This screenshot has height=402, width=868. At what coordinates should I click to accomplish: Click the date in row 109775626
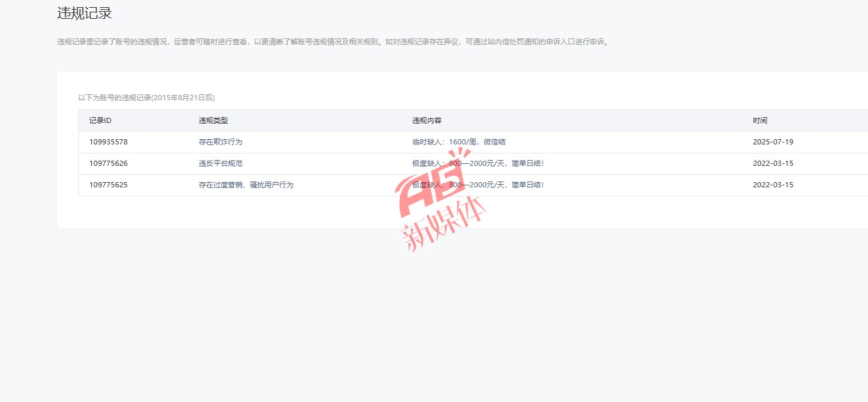[x=773, y=163]
